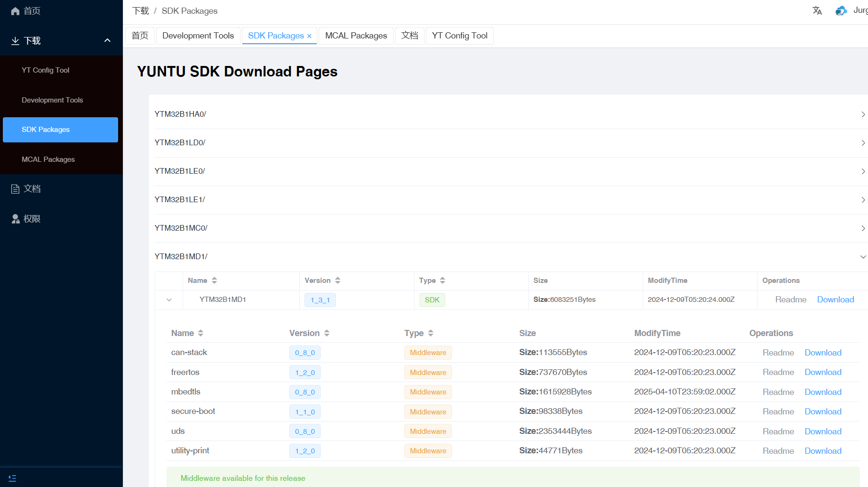Open MCAL Packages in sidebar
The image size is (868, 487).
tap(61, 159)
